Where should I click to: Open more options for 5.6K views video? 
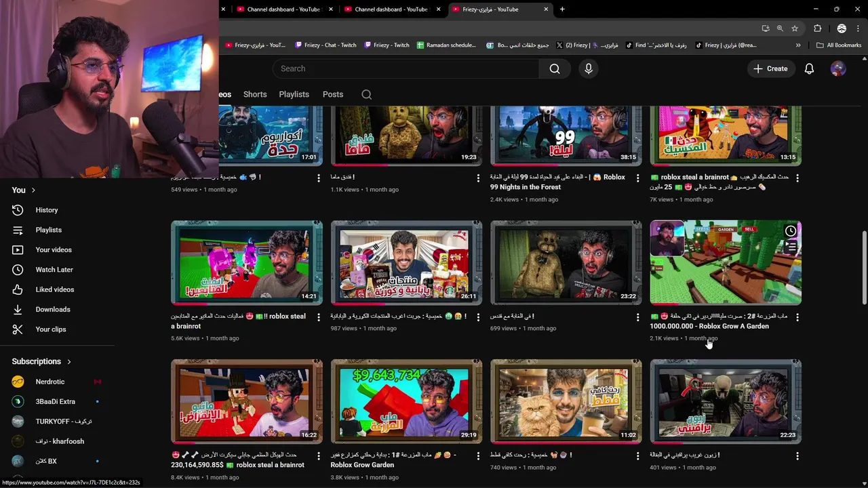pos(318,317)
